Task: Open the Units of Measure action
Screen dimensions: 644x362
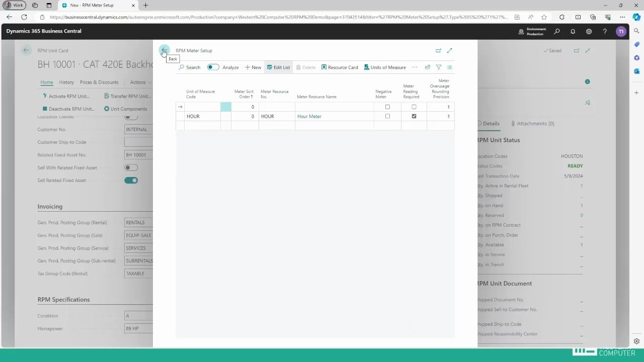Action: (x=384, y=67)
